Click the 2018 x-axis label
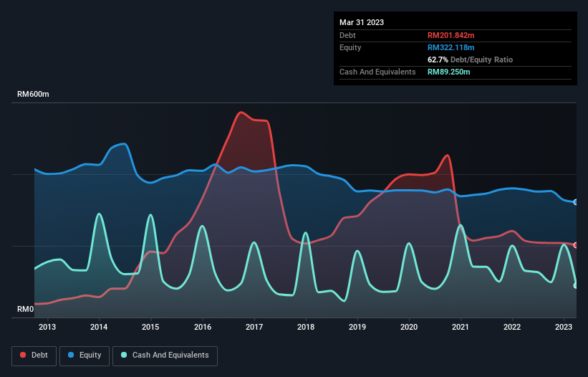The image size is (588, 377). coord(306,327)
